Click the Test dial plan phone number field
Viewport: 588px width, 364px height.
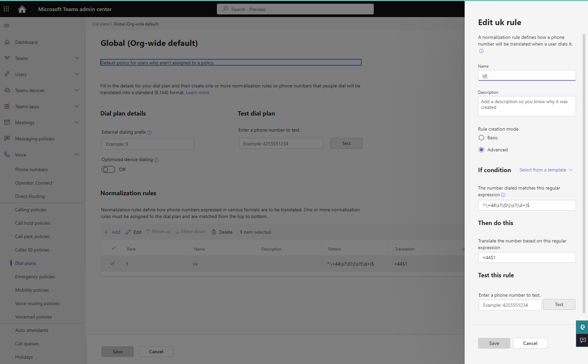[x=281, y=143]
